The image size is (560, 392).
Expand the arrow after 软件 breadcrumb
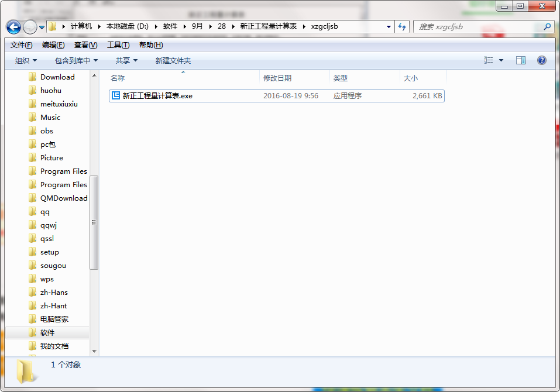(185, 26)
